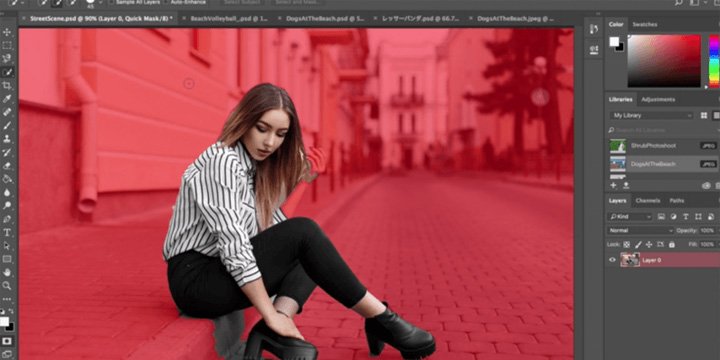Select the Type tool in toolbar
Image resolution: width=720 pixels, height=360 pixels.
coord(7,232)
